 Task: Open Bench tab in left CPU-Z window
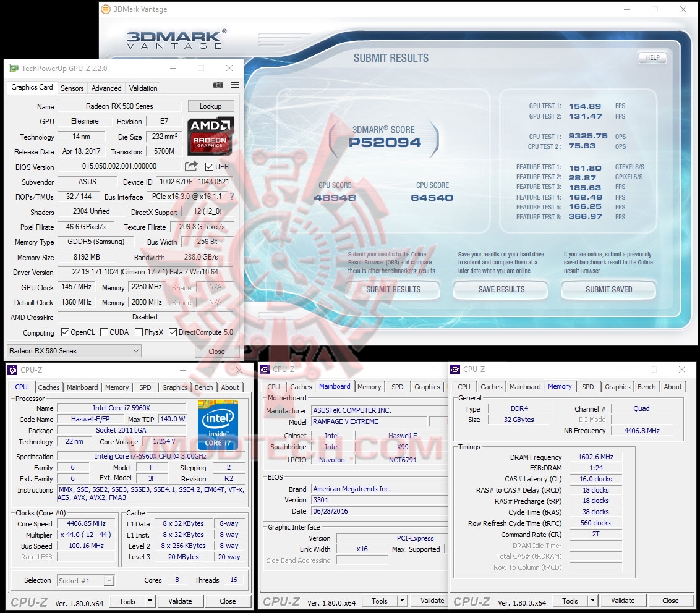pos(203,387)
